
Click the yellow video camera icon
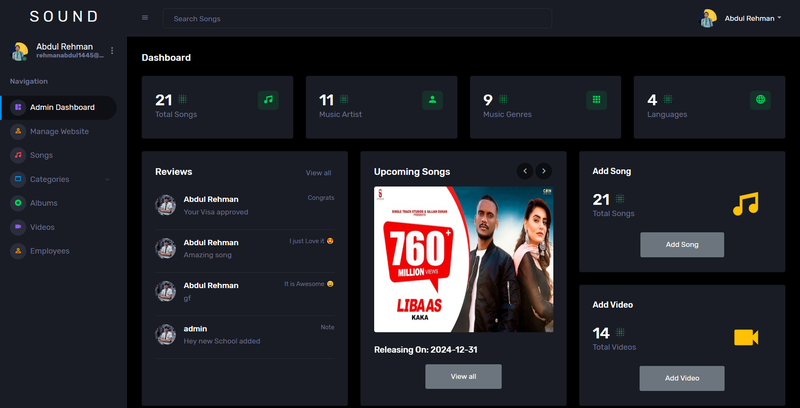pyautogui.click(x=746, y=338)
